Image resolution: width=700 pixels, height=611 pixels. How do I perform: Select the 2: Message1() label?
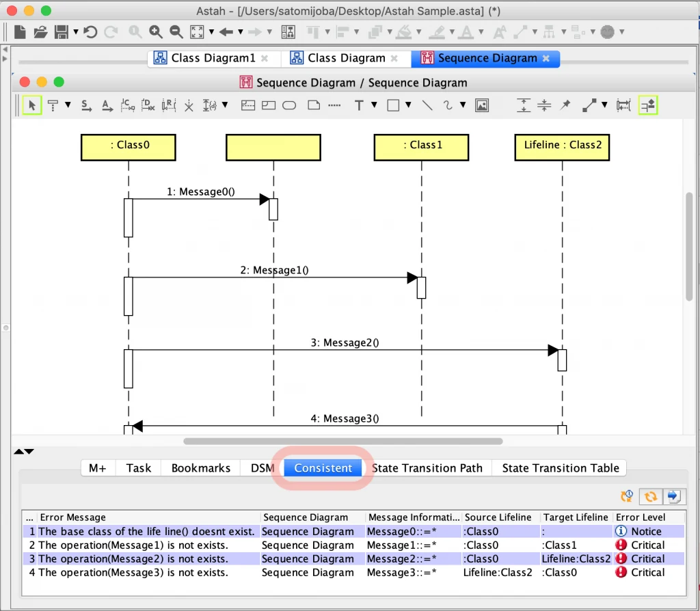[275, 270]
